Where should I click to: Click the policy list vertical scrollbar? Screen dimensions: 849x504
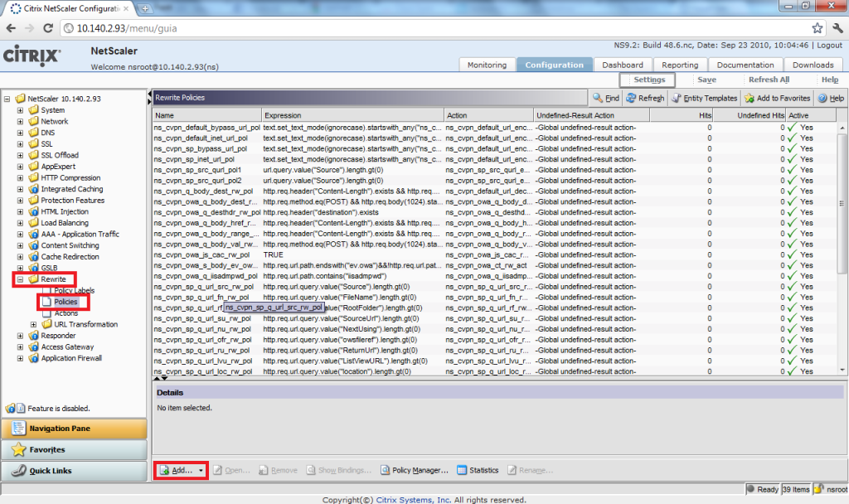(x=842, y=249)
